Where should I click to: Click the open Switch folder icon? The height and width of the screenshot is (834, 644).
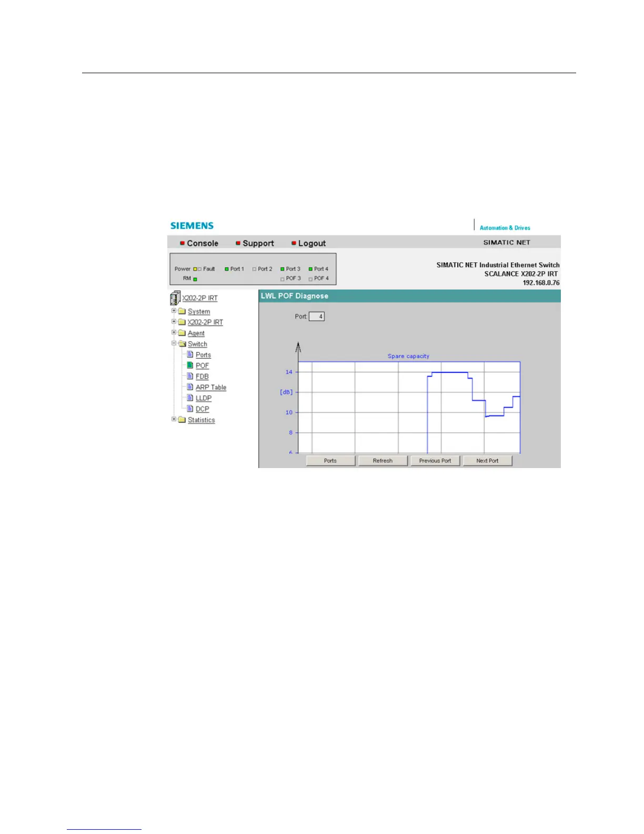[x=182, y=344]
